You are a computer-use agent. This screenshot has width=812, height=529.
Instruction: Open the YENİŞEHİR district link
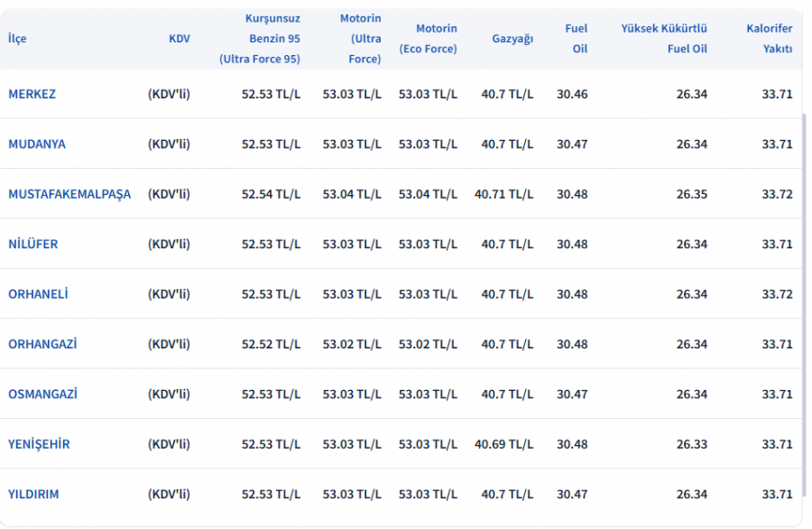pyautogui.click(x=39, y=444)
